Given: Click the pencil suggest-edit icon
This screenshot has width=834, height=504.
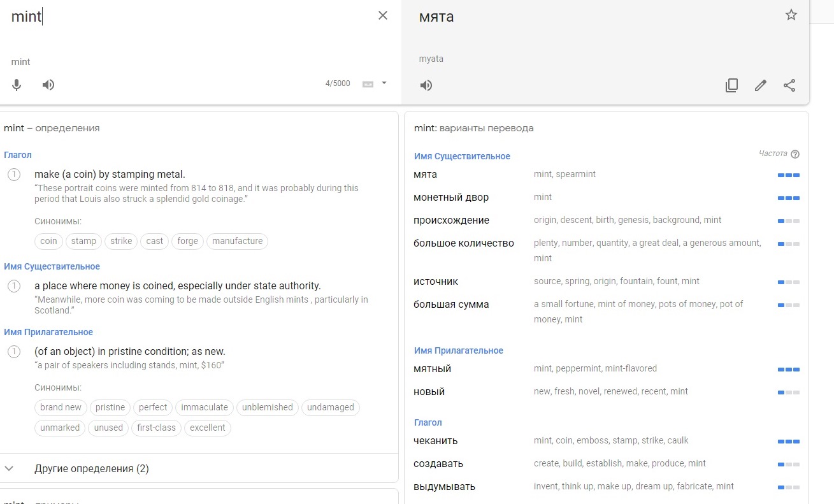Looking at the screenshot, I should pyautogui.click(x=760, y=85).
